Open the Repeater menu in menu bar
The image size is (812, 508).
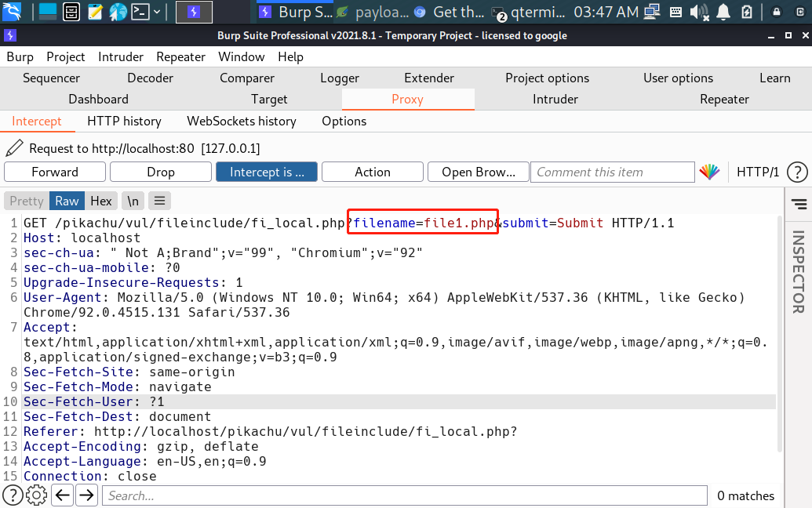180,57
